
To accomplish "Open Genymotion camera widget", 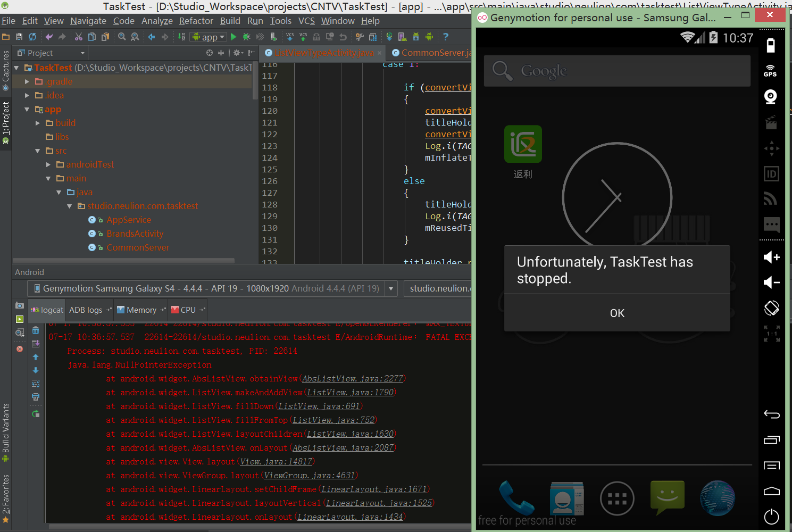I will [770, 97].
